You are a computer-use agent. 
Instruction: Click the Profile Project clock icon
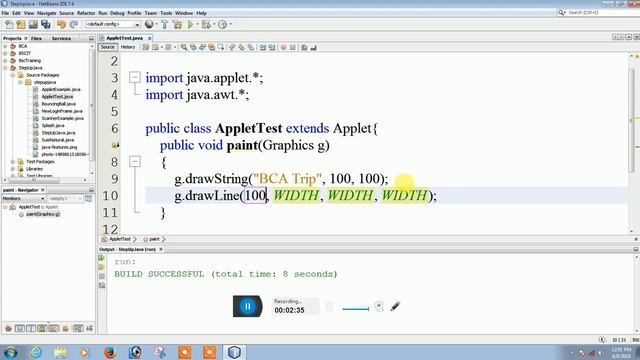pos(222,24)
